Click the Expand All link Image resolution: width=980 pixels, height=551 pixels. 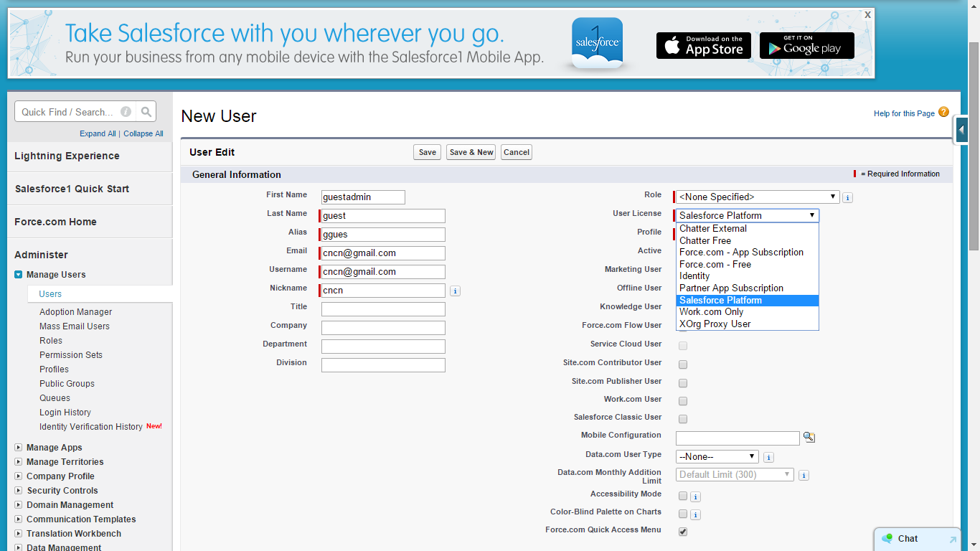(x=98, y=133)
